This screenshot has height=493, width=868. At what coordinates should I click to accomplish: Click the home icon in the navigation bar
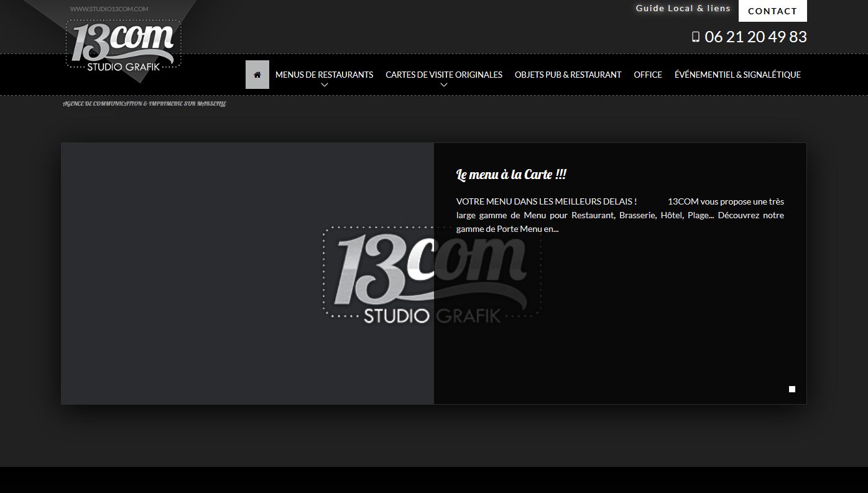(257, 75)
